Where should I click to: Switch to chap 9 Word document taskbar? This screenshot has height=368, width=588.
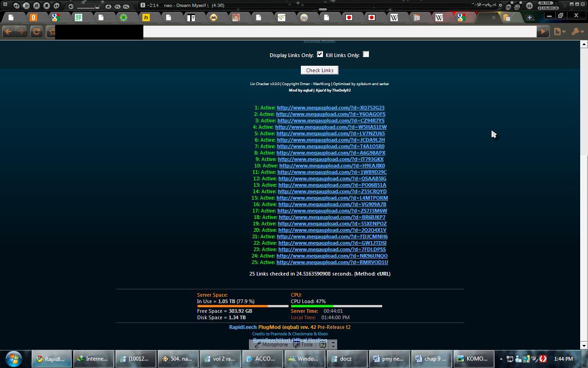click(431, 359)
